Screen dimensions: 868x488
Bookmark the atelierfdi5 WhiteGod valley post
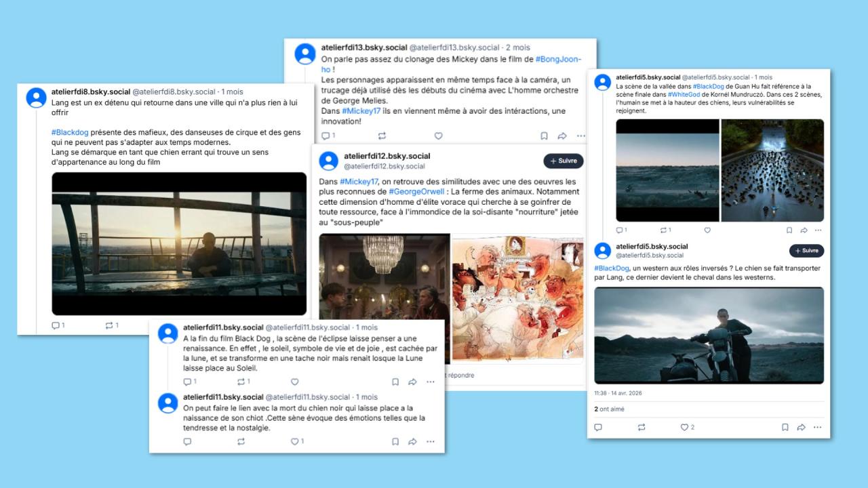tap(789, 230)
